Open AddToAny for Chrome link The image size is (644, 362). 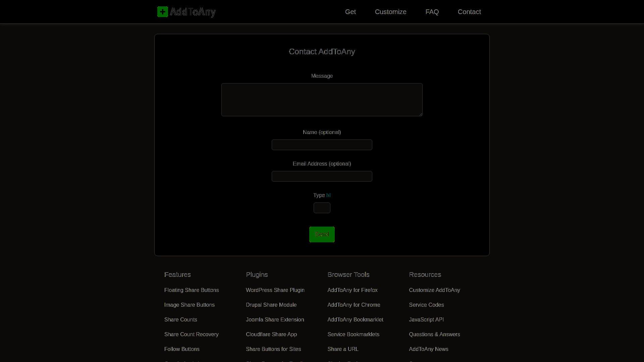point(354,305)
